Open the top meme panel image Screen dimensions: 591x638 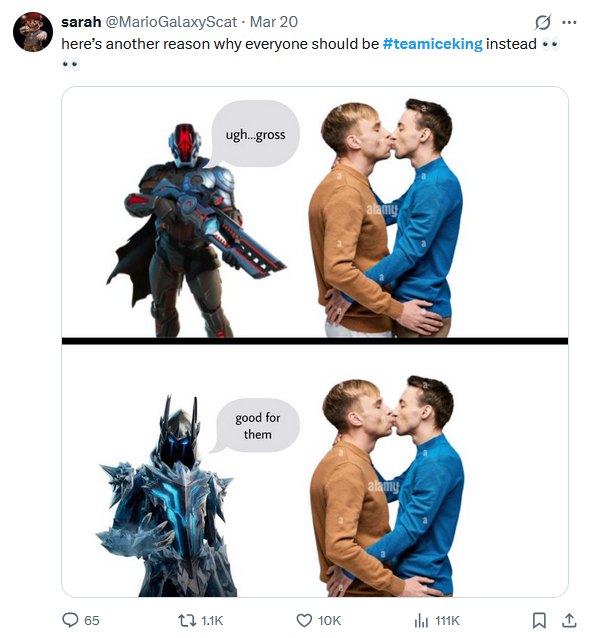315,212
